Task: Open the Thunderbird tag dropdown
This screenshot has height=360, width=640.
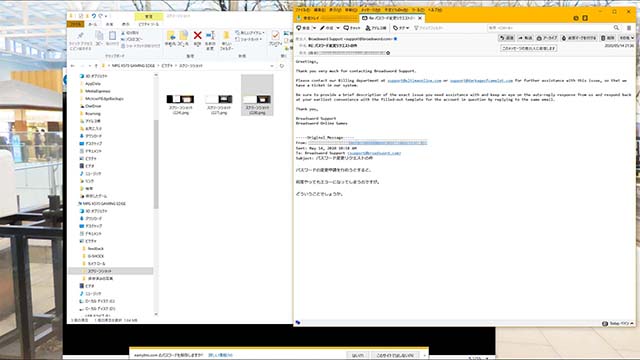Action: coord(401,28)
